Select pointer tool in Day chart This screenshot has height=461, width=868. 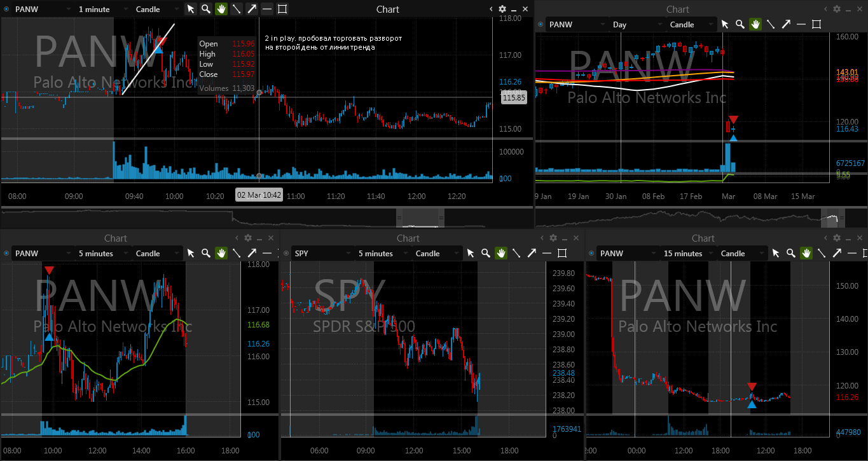725,24
